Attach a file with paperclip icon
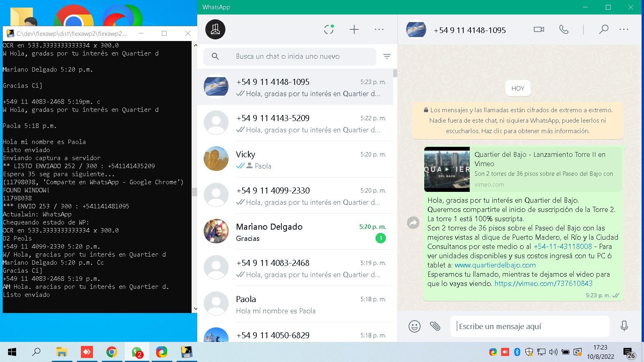The height and width of the screenshot is (362, 644). point(435,326)
